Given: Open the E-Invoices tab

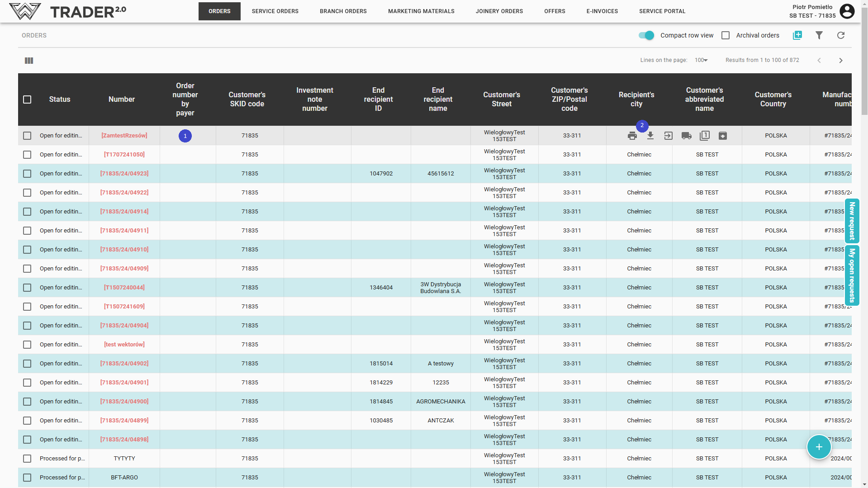Looking at the screenshot, I should 602,11.
